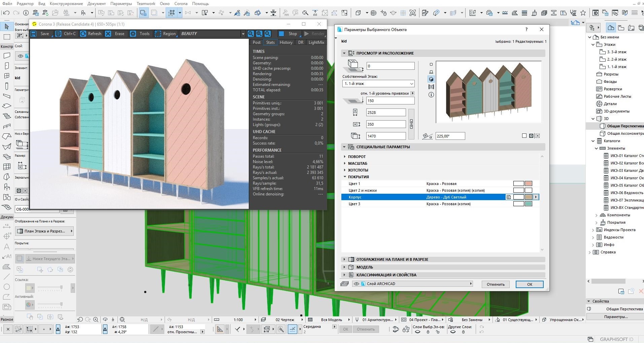Confirm the object settings dialog with OK
644x343 pixels.
click(x=530, y=284)
